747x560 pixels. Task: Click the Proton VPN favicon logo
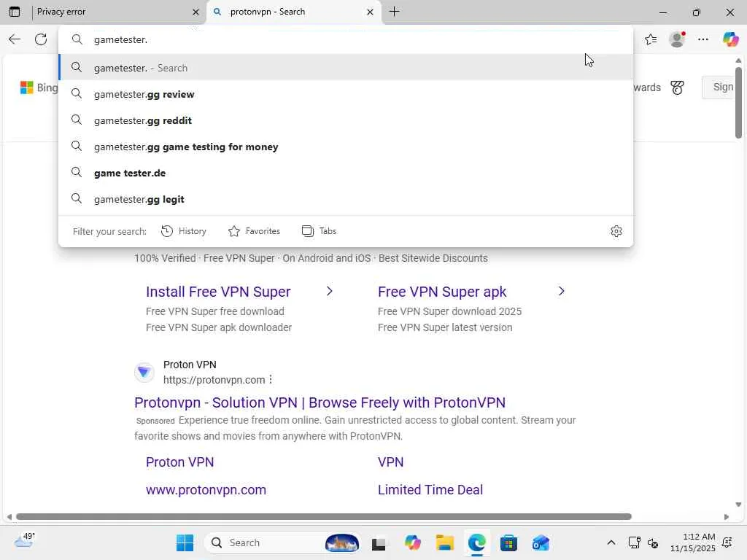(144, 372)
